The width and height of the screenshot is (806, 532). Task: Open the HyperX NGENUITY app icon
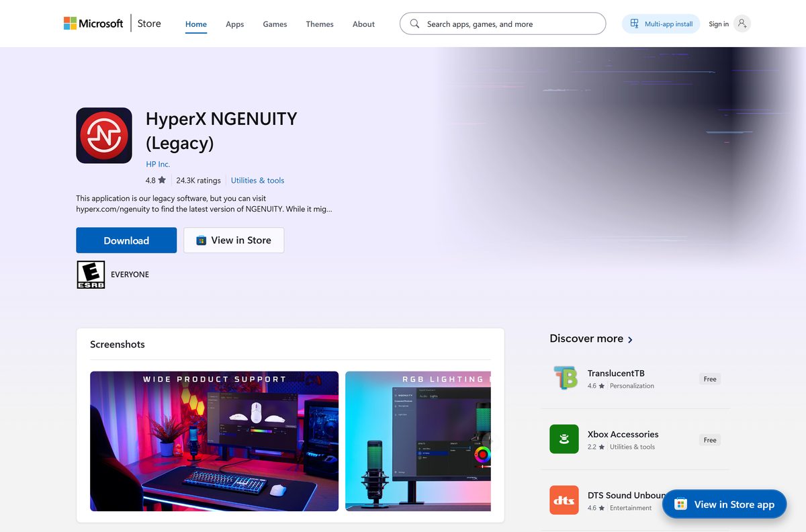click(x=104, y=135)
